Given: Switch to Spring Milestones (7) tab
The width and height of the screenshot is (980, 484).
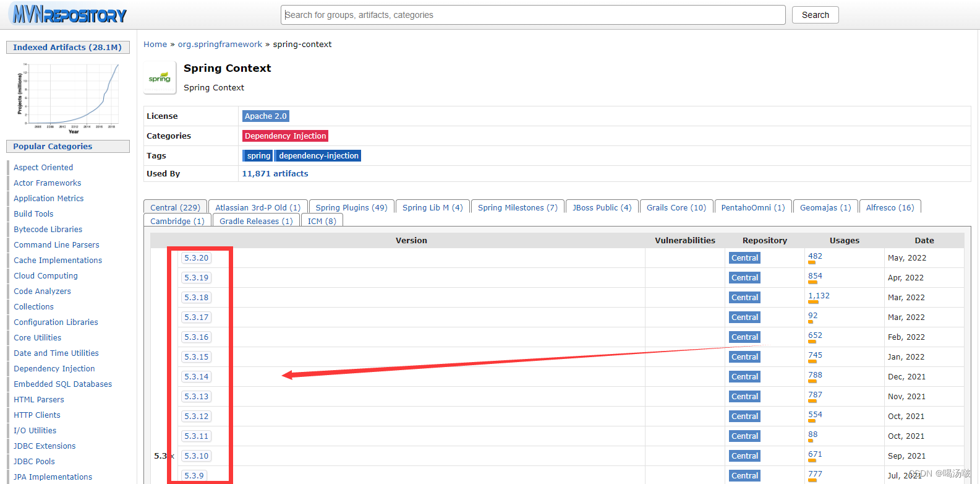Looking at the screenshot, I should pyautogui.click(x=518, y=207).
